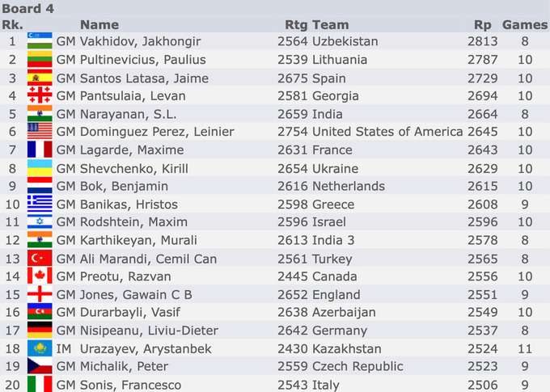The height and width of the screenshot is (392, 550).
Task: Open player Vakhidov, Jakhongir
Action: tap(140, 41)
